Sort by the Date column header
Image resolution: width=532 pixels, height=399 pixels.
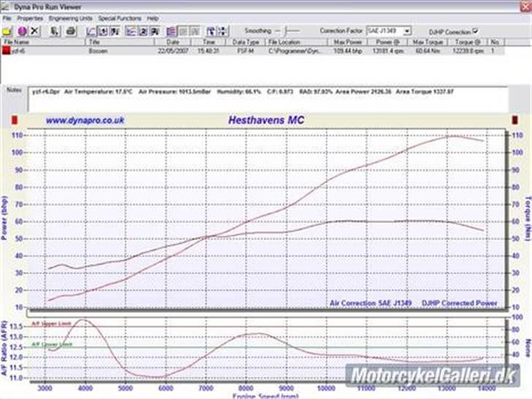[173, 42]
